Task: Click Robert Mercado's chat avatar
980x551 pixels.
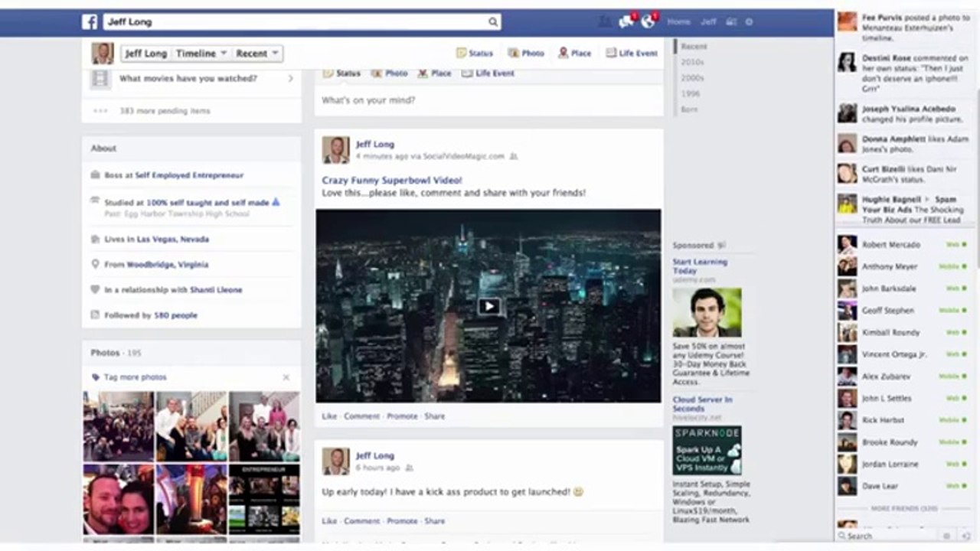Action: tap(847, 245)
